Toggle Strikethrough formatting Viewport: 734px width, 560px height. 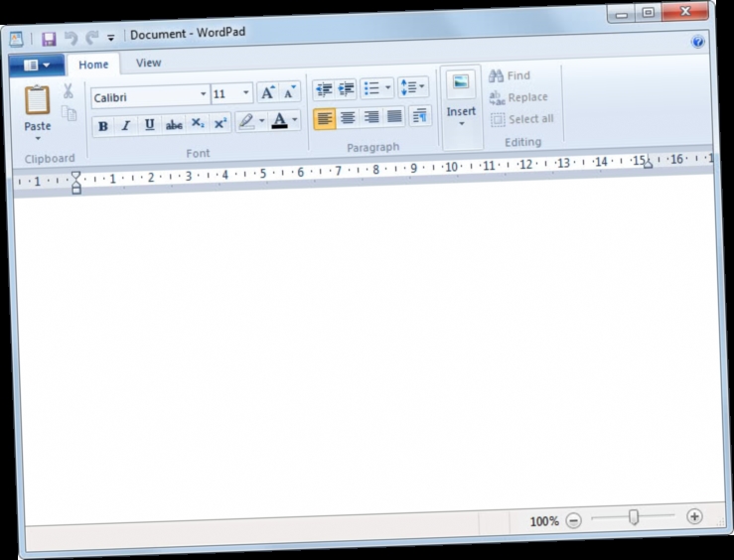[174, 124]
